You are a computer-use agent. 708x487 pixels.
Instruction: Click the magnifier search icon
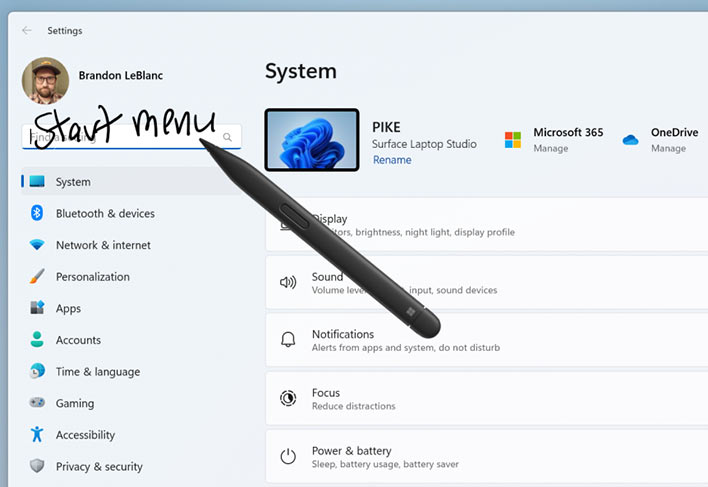[227, 137]
